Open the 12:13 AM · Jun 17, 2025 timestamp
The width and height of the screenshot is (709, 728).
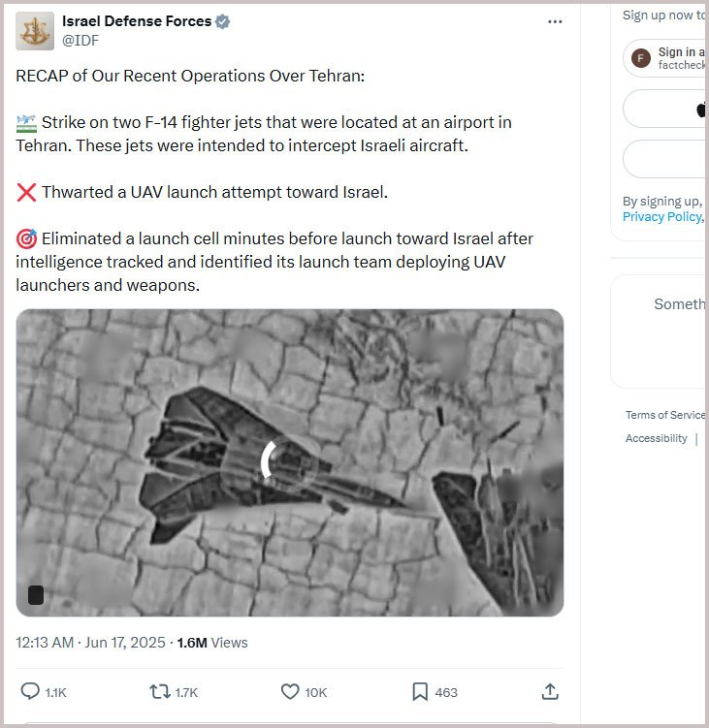coord(90,642)
